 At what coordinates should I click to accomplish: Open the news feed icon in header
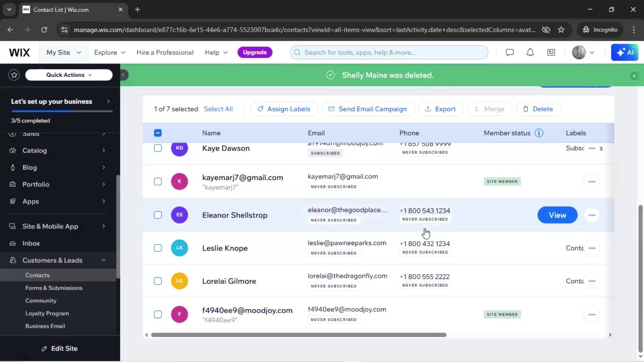(551, 52)
